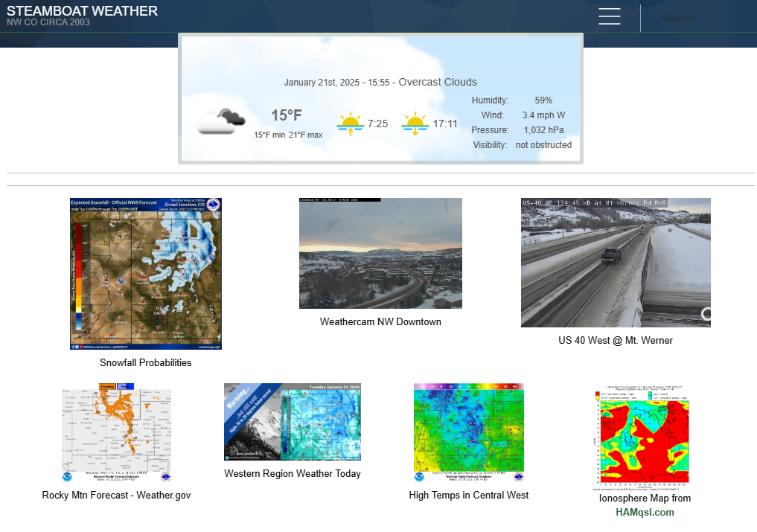Click the STEAMBOAT WEATHER site title
The height and width of the screenshot is (532, 757).
(x=82, y=11)
